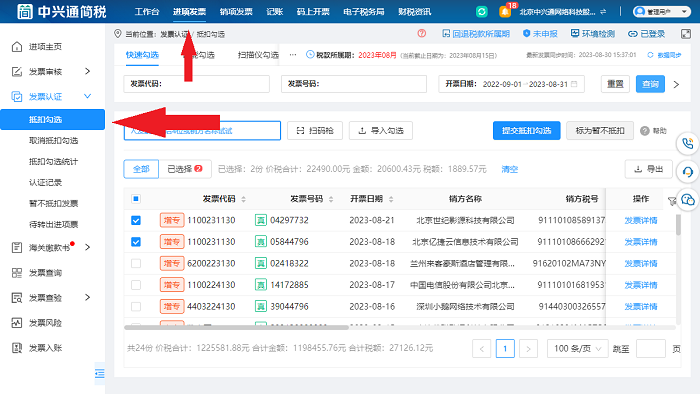This screenshot has height=394, width=700.
Task: Click the 查询 search button
Action: point(650,84)
